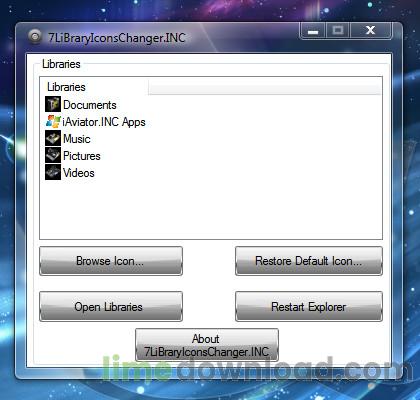Open About 7LiBraryIconsChanger.INC
The width and height of the screenshot is (420, 400).
pyautogui.click(x=207, y=345)
